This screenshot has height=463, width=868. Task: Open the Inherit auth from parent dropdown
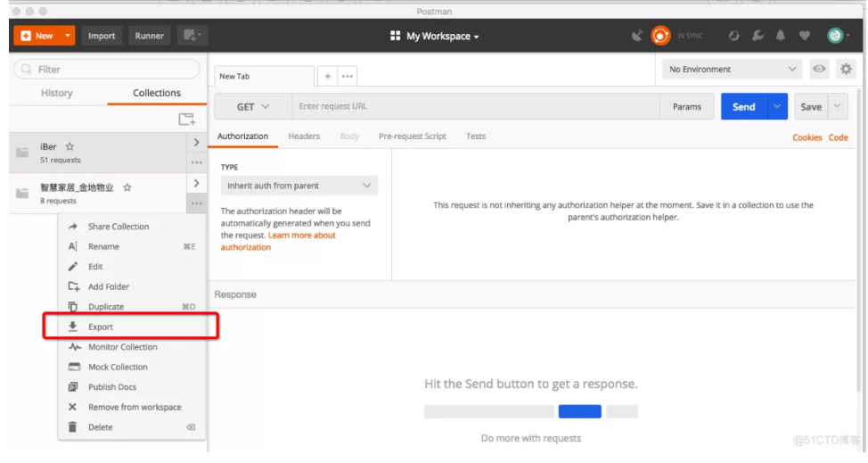pyautogui.click(x=299, y=186)
